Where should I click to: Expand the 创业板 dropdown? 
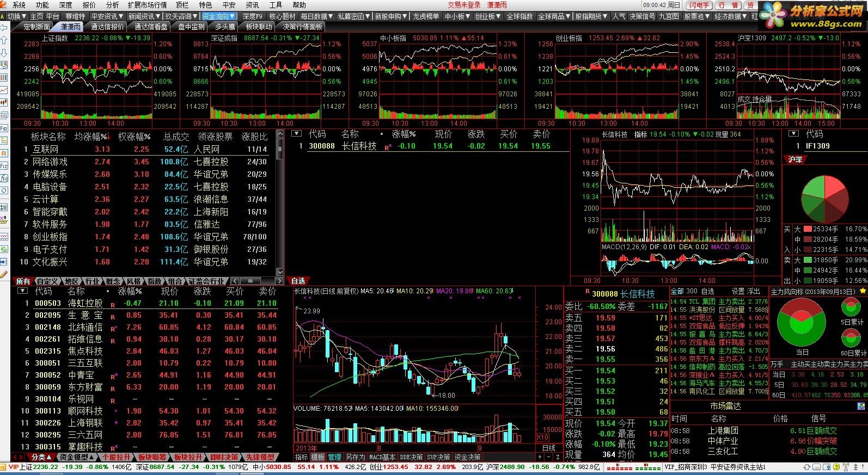487,16
